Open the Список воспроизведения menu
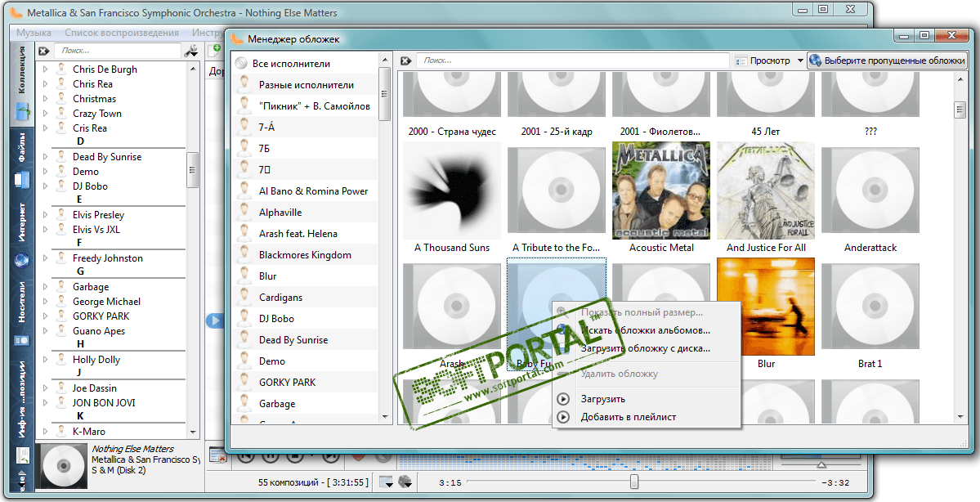Viewport: 980px width, 502px height. click(122, 33)
